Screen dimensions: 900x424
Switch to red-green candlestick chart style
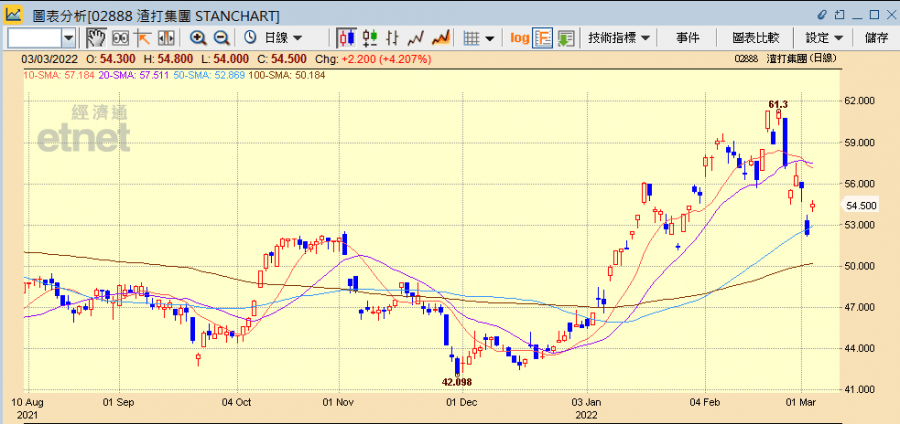tap(370, 38)
